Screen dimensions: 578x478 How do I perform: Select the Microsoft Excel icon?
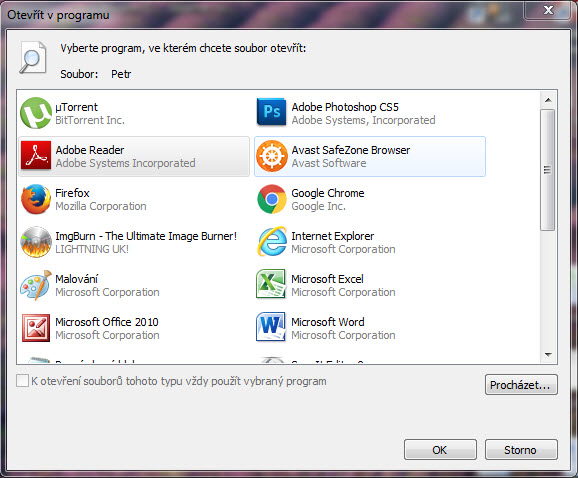point(271,284)
